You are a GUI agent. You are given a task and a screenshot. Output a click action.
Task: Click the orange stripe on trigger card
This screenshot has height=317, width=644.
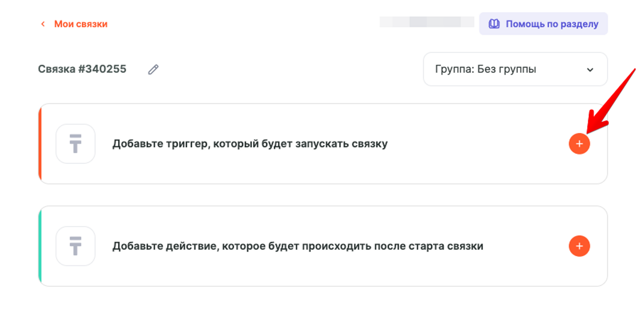[x=40, y=144]
